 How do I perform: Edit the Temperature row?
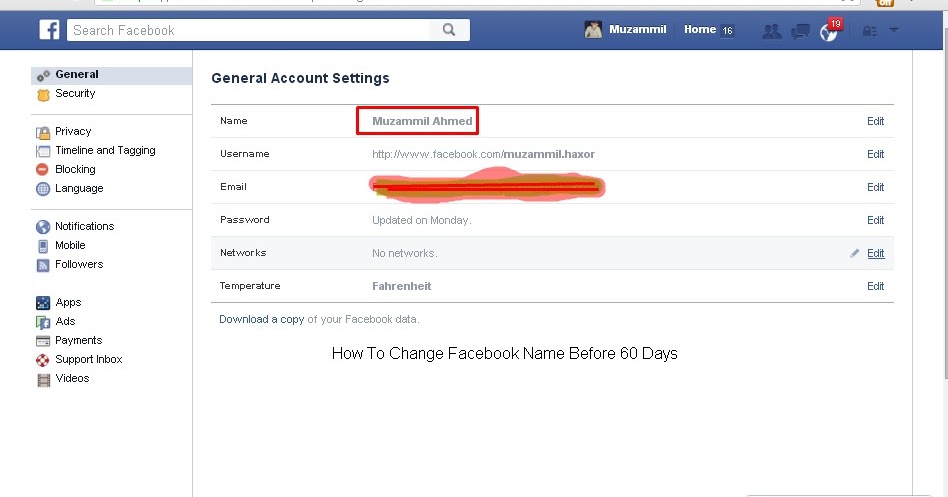[x=875, y=286]
